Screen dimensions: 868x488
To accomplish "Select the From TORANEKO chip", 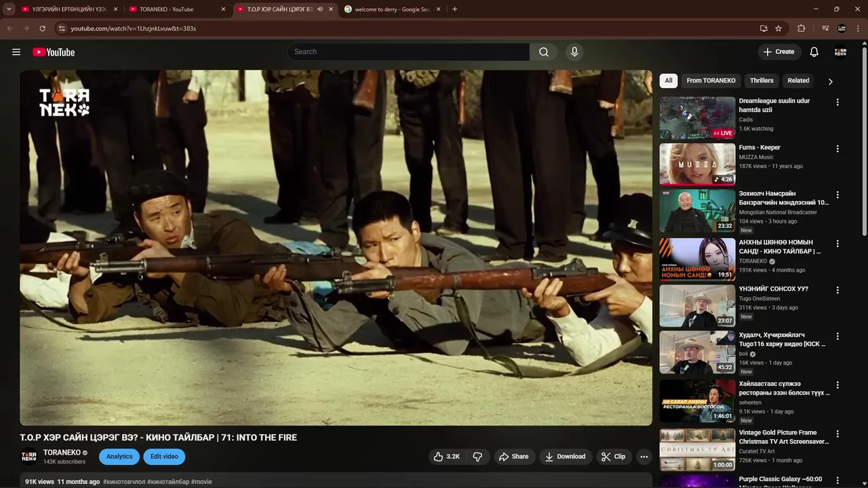I will 711,81.
